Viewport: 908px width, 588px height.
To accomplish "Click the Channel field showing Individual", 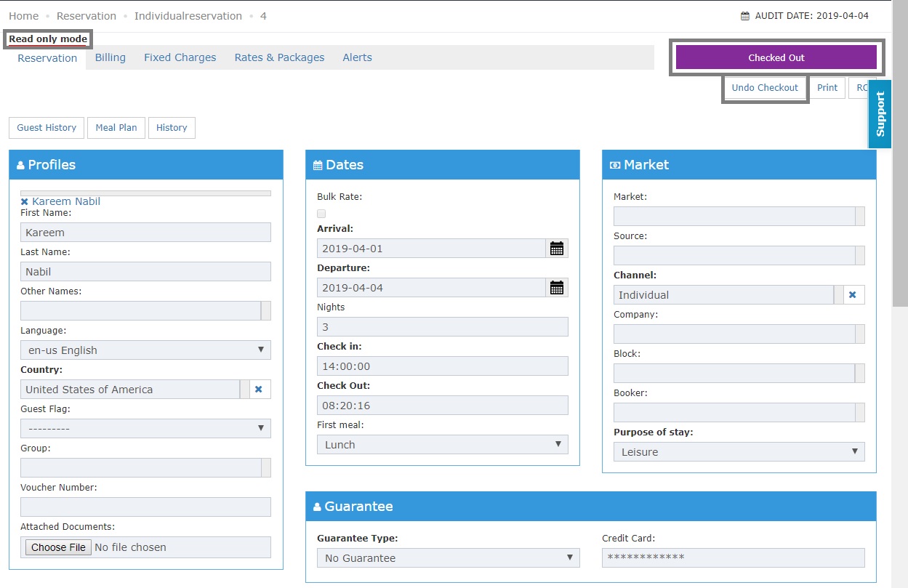I will (x=723, y=295).
